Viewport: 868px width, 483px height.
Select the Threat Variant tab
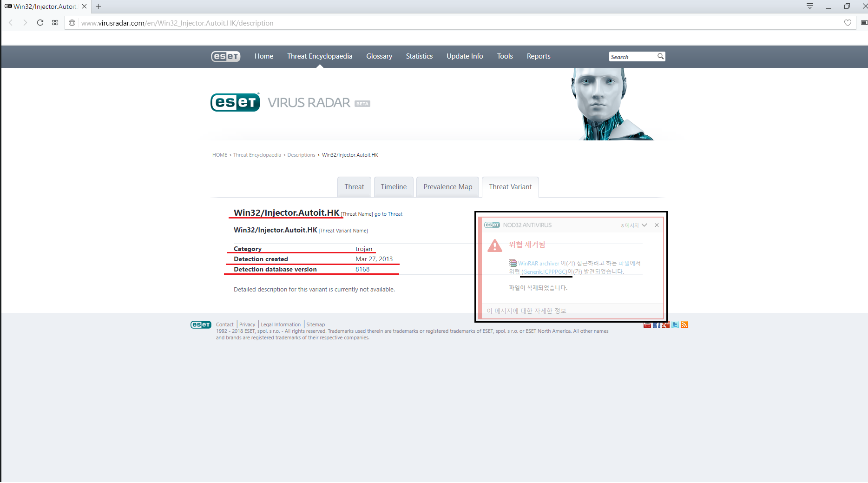click(510, 187)
